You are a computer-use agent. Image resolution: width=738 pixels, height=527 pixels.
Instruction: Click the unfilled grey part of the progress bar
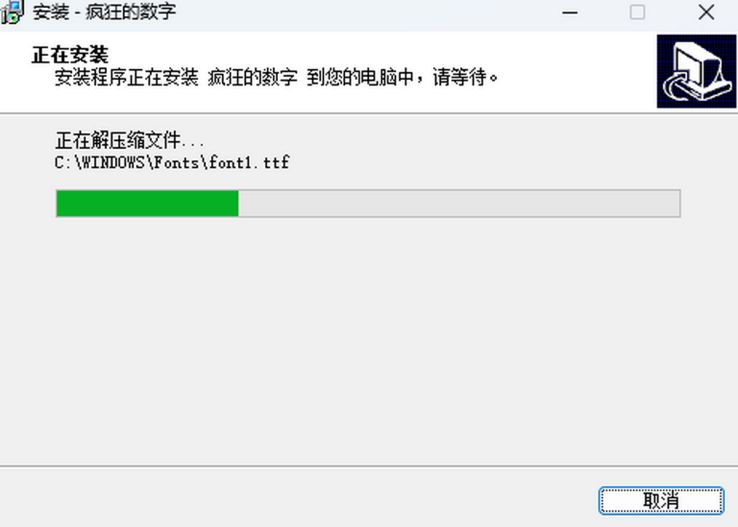coord(459,203)
